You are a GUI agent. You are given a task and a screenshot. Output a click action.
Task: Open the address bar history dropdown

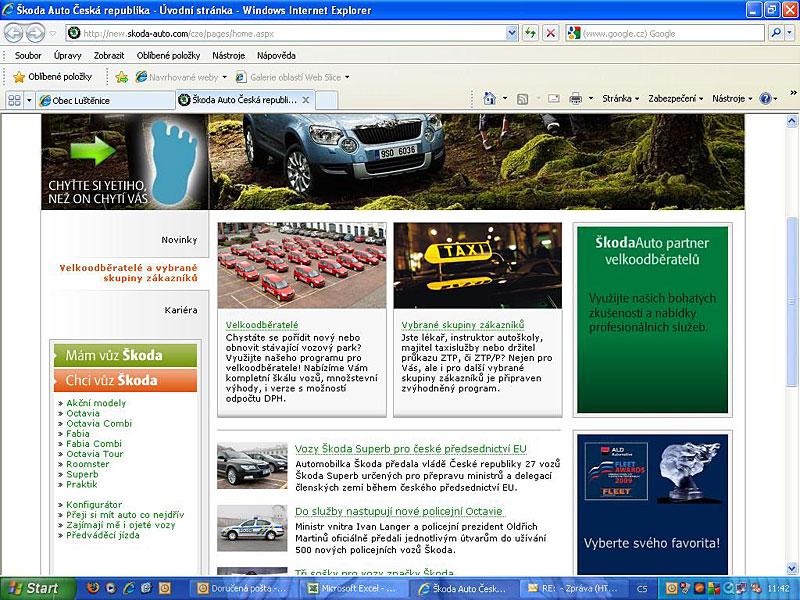pos(512,34)
